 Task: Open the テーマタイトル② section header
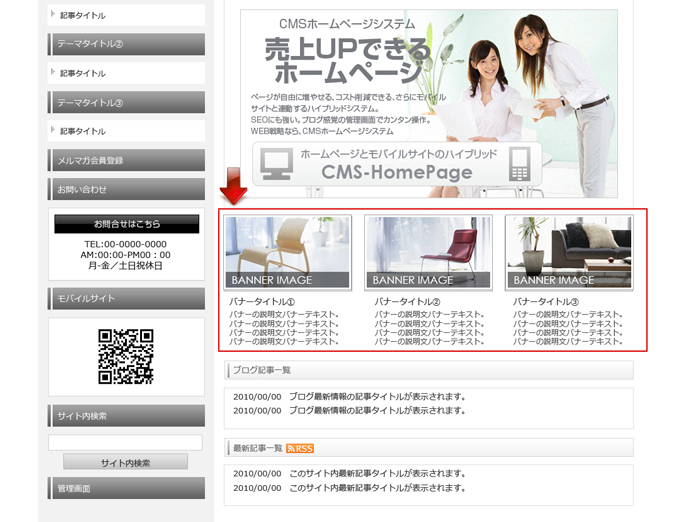tap(126, 44)
